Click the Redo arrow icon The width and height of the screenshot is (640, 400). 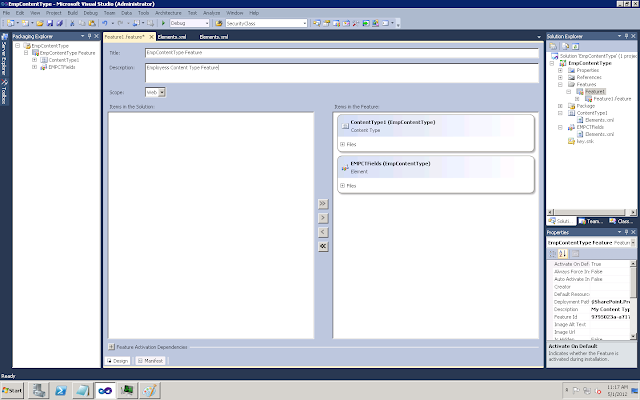point(120,23)
